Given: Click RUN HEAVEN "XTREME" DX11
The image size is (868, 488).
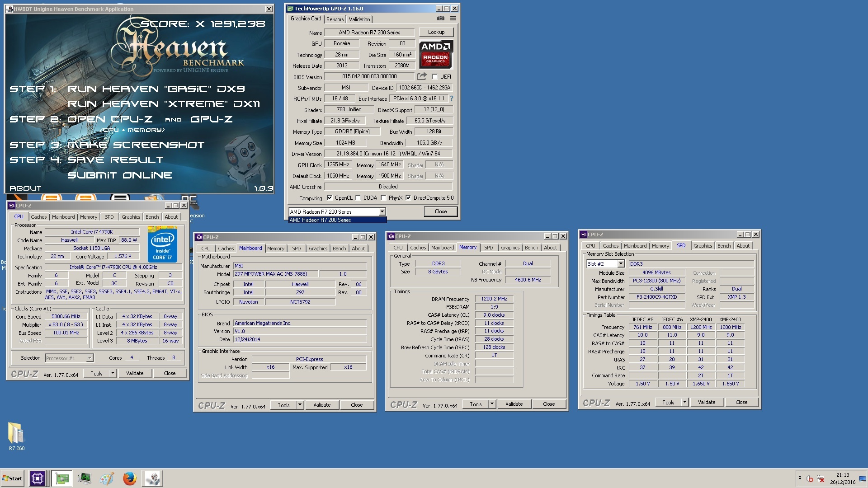Looking at the screenshot, I should [164, 104].
